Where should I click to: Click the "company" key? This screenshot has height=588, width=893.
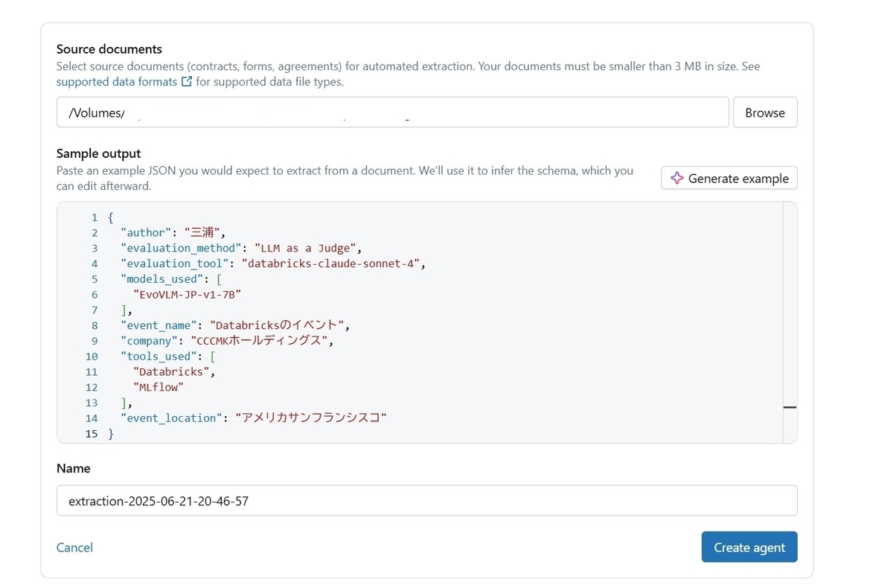[150, 341]
